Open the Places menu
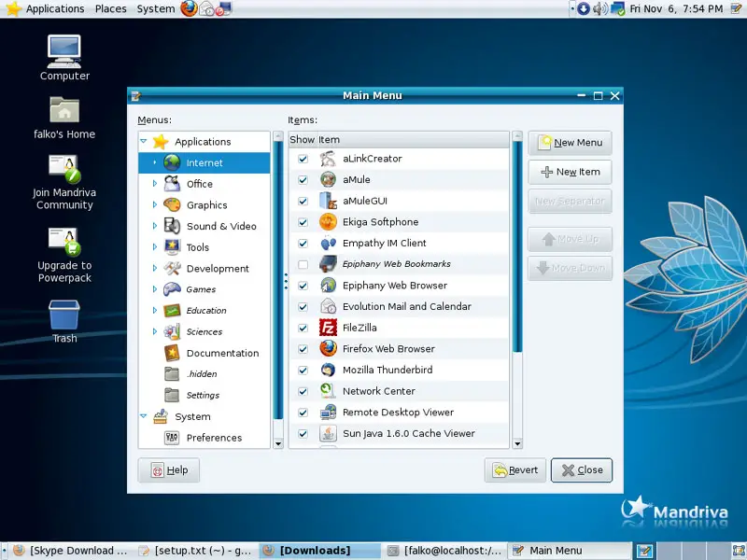 click(x=110, y=8)
